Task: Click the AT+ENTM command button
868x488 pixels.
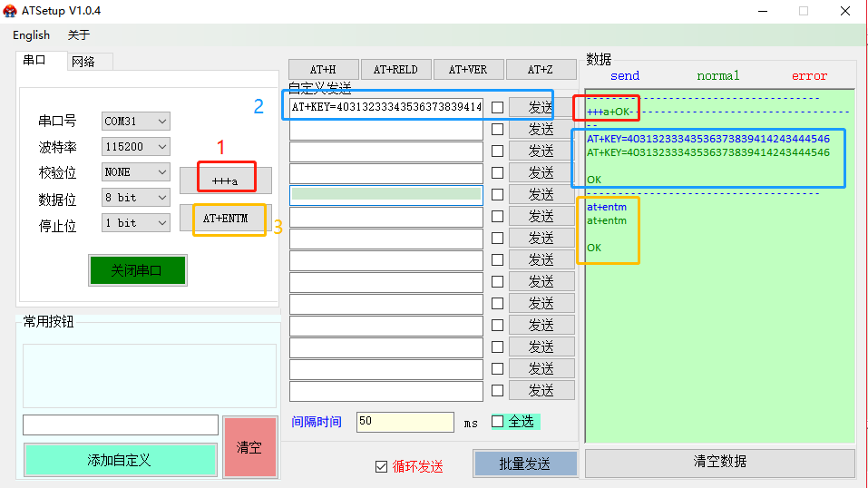Action: pyautogui.click(x=225, y=219)
